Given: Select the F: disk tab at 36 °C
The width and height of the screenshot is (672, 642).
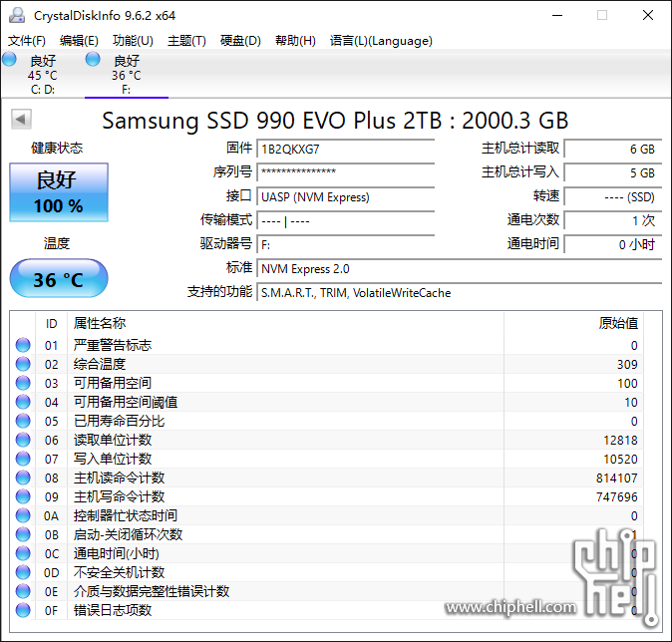Looking at the screenshot, I should [x=127, y=74].
